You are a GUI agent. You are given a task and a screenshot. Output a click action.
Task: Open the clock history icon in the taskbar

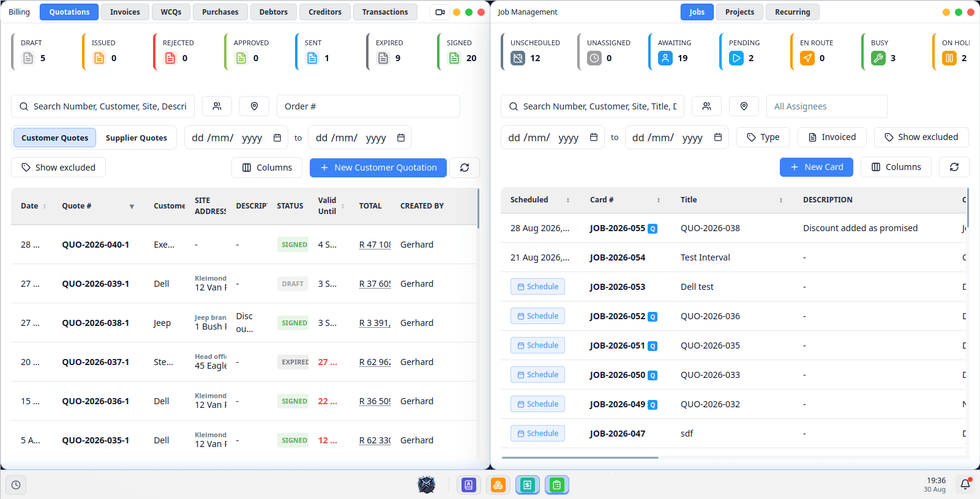pos(16,485)
